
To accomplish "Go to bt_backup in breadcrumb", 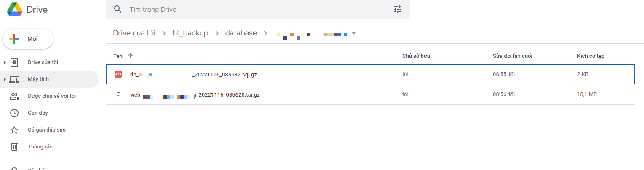I will 190,33.
